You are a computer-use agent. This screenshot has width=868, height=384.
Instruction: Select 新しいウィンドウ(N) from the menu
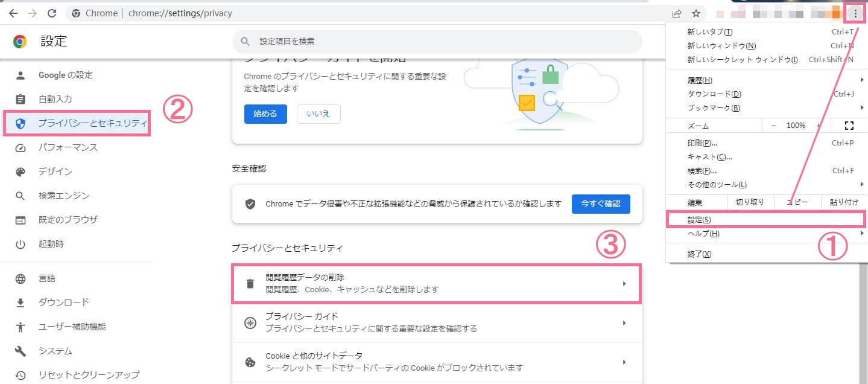click(x=766, y=46)
